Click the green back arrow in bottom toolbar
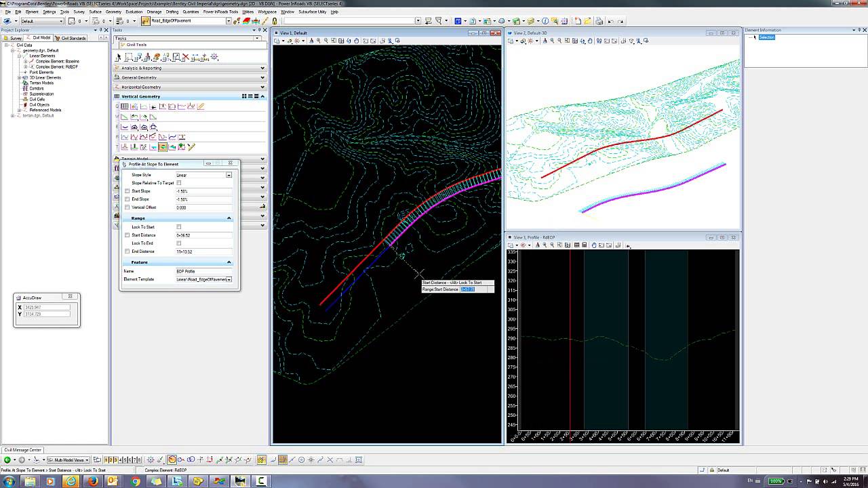Image resolution: width=868 pixels, height=488 pixels. [7, 460]
